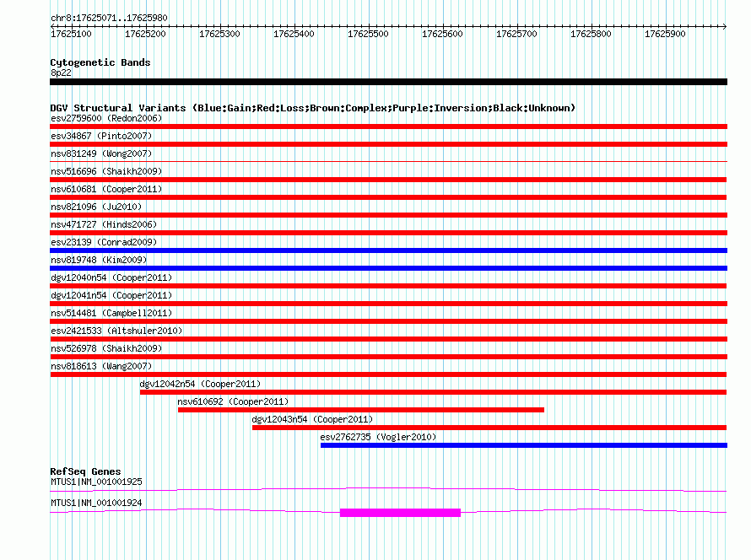Click the magenta intron line of MTUS1 NM_001001925

388,489
